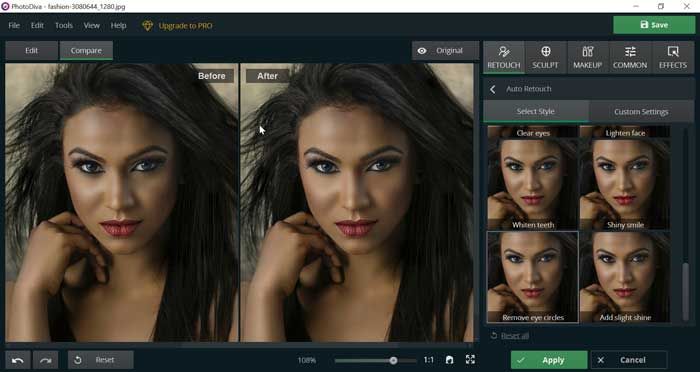Go back from Auto Retouch panel
The image size is (700, 372).
point(493,89)
